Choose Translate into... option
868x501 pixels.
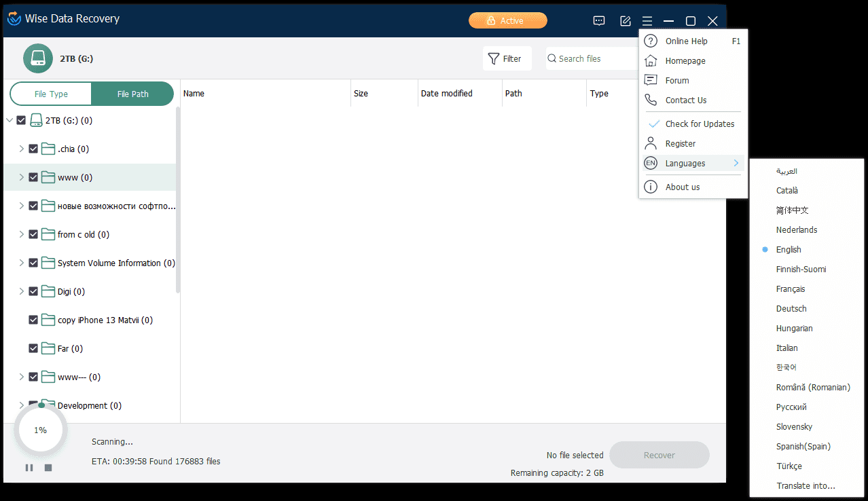(x=806, y=485)
